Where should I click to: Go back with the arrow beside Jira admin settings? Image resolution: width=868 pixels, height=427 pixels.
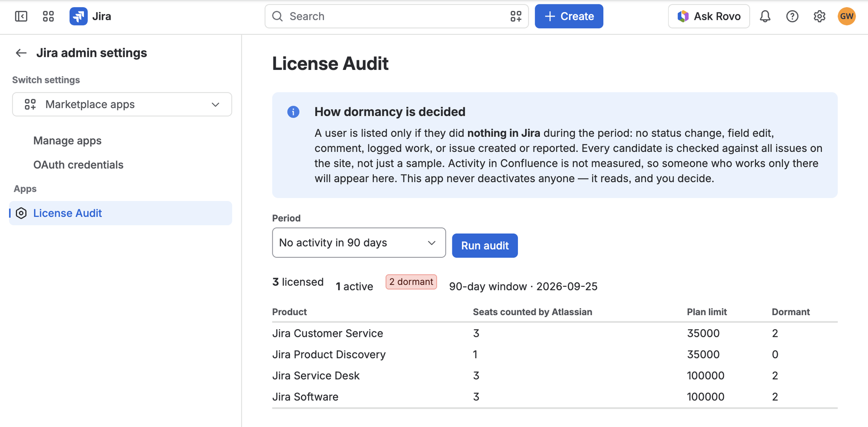[21, 53]
